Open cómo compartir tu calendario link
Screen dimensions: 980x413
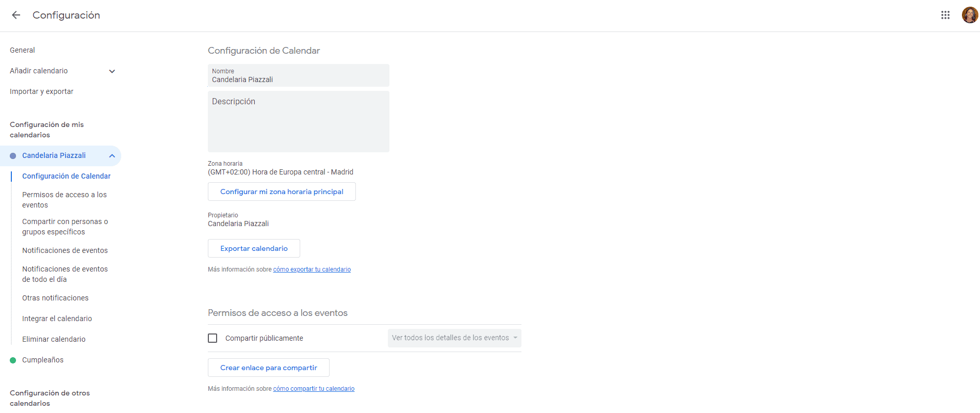pos(314,389)
